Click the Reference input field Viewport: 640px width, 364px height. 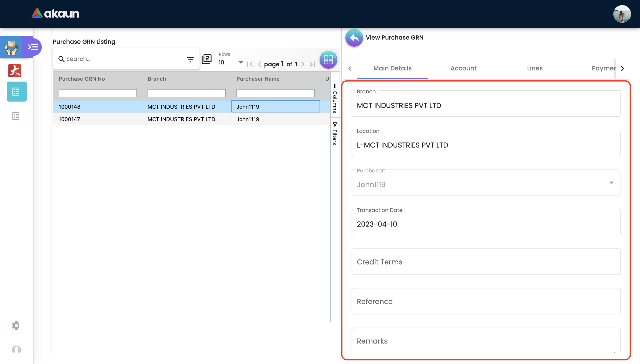(486, 301)
